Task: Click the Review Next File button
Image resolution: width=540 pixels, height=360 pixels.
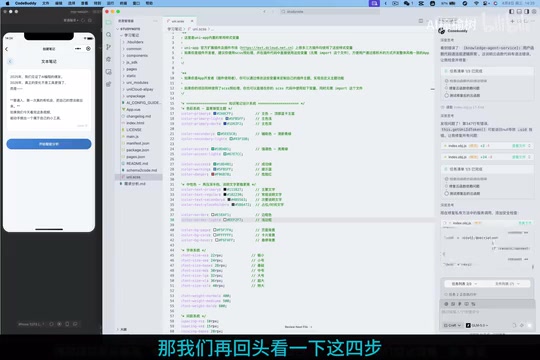Action: [298, 327]
